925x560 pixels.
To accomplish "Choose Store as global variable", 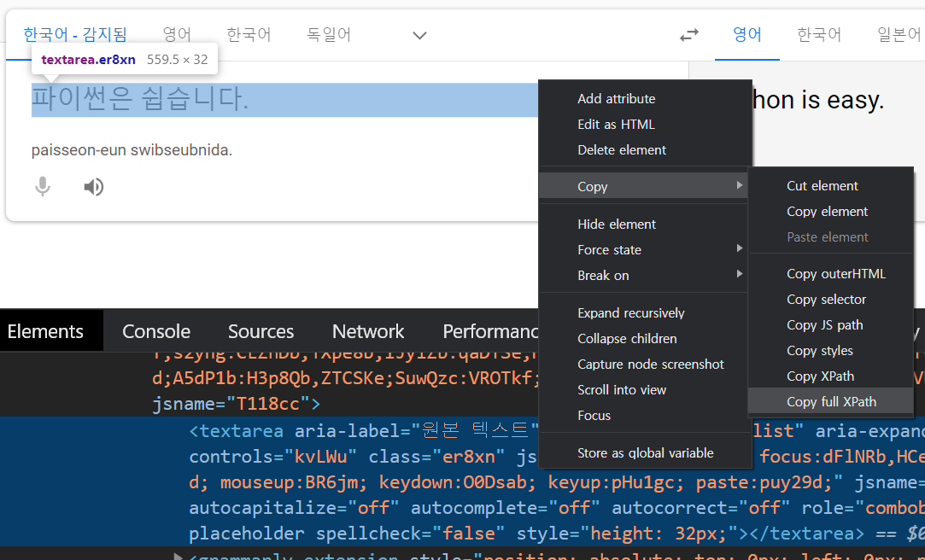I will point(646,452).
